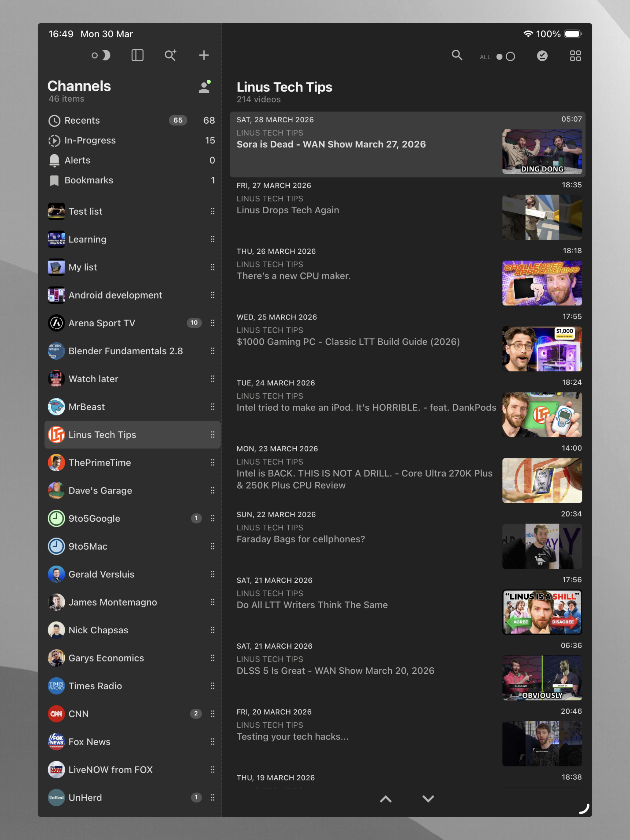Open There's a new CPU maker video
Viewport: 630px width, 840px height.
pos(407,276)
